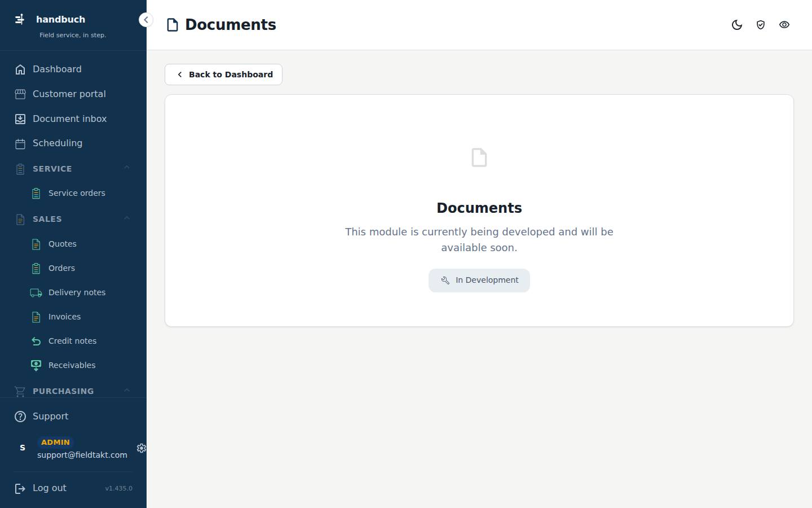Click the Receivables money icon

[x=36, y=366]
